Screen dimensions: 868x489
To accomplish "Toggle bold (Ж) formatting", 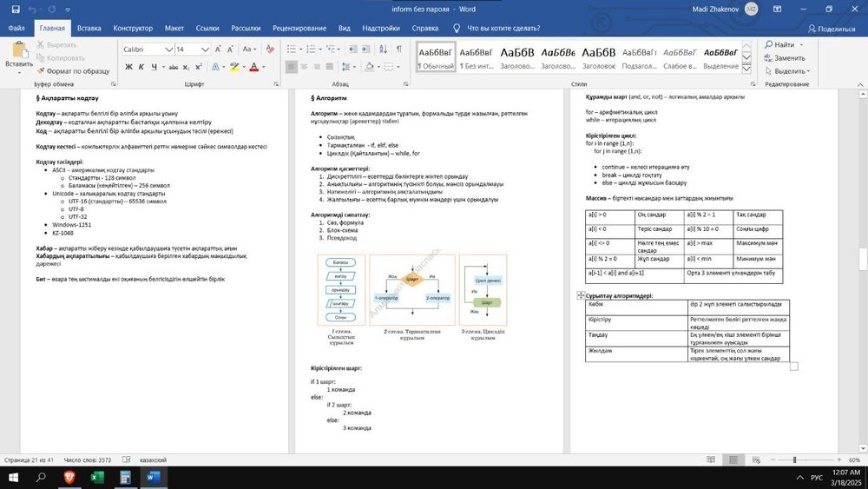I will tap(128, 67).
